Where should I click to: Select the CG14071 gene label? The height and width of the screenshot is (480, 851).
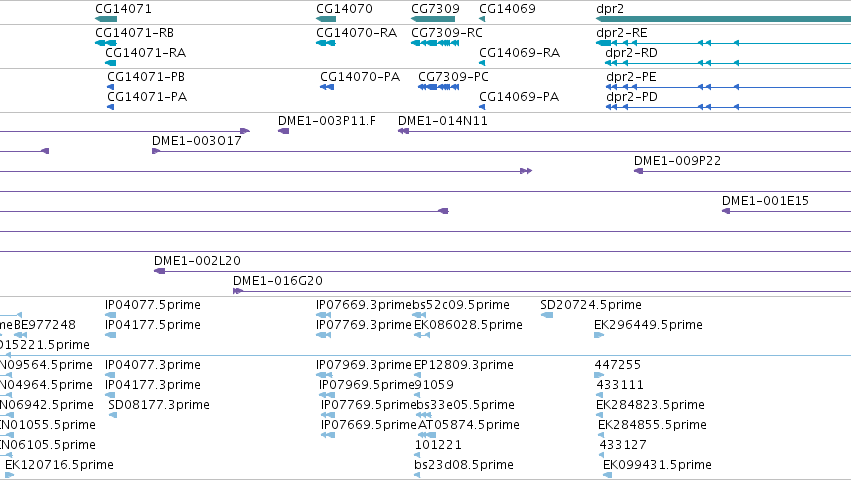click(123, 9)
